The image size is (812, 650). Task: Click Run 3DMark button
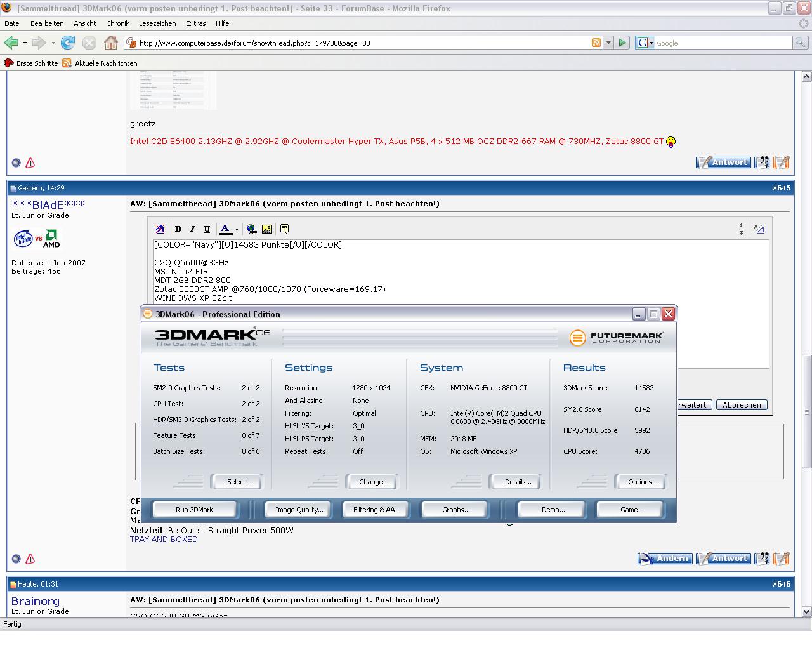pyautogui.click(x=194, y=510)
